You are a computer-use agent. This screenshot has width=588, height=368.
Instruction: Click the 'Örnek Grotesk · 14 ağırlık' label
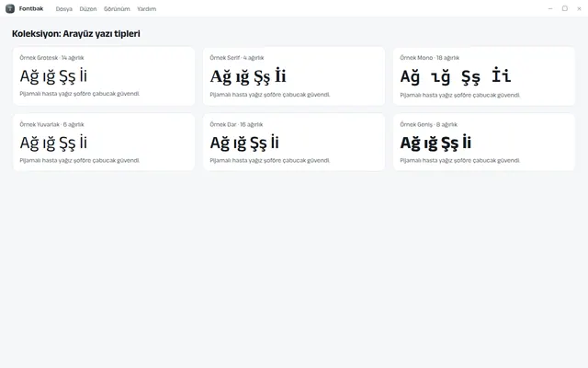tap(51, 58)
